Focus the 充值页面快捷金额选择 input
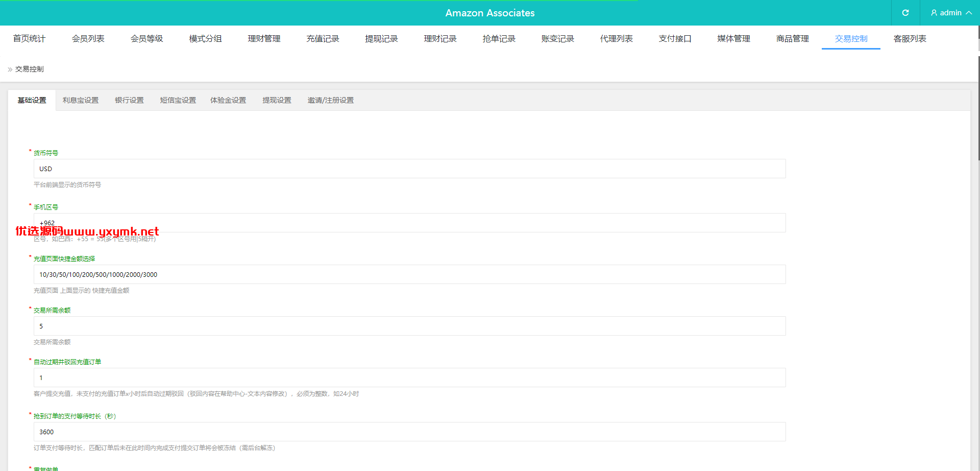This screenshot has height=471, width=980. click(409, 274)
